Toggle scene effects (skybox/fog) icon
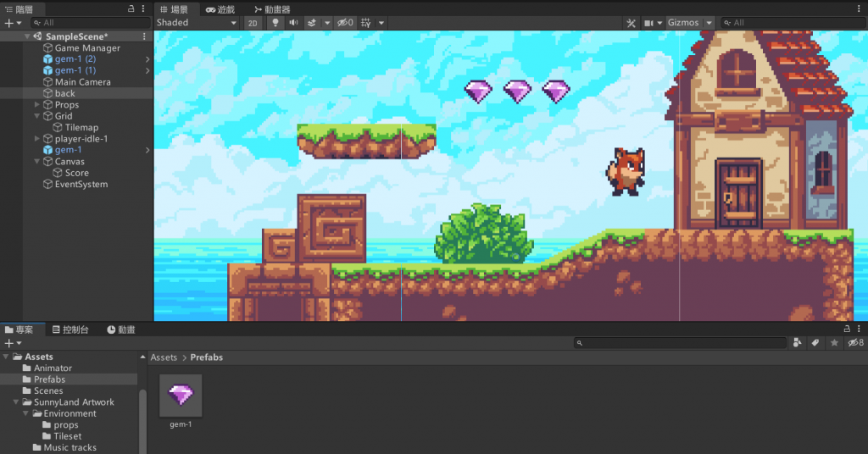 pyautogui.click(x=312, y=23)
